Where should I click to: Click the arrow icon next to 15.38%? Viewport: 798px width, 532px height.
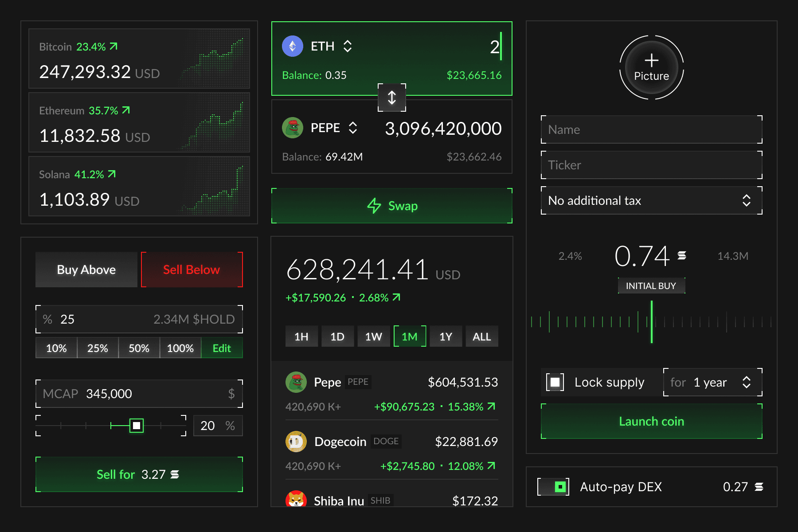click(491, 406)
